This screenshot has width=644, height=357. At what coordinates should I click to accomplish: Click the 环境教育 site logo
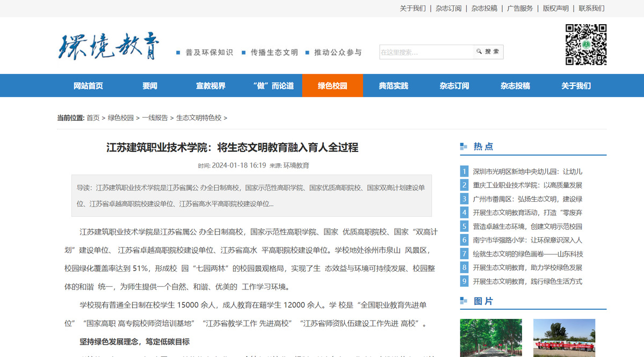point(109,46)
